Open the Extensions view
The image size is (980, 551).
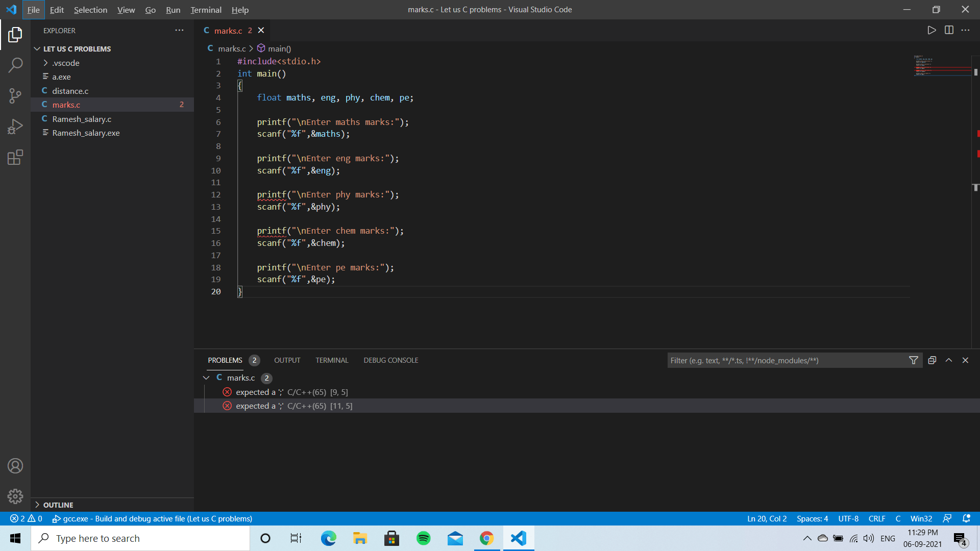click(x=15, y=157)
